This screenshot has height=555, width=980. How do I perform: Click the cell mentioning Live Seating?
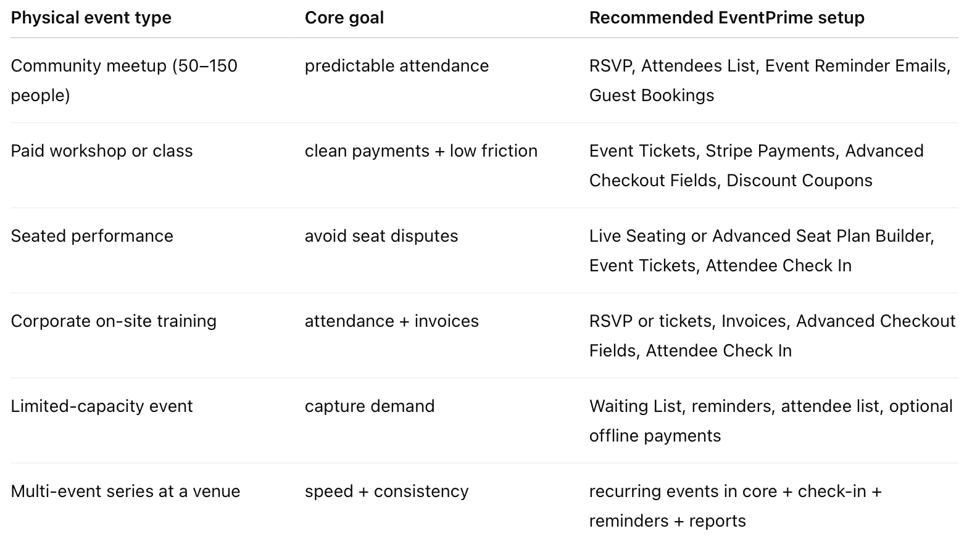(761, 250)
